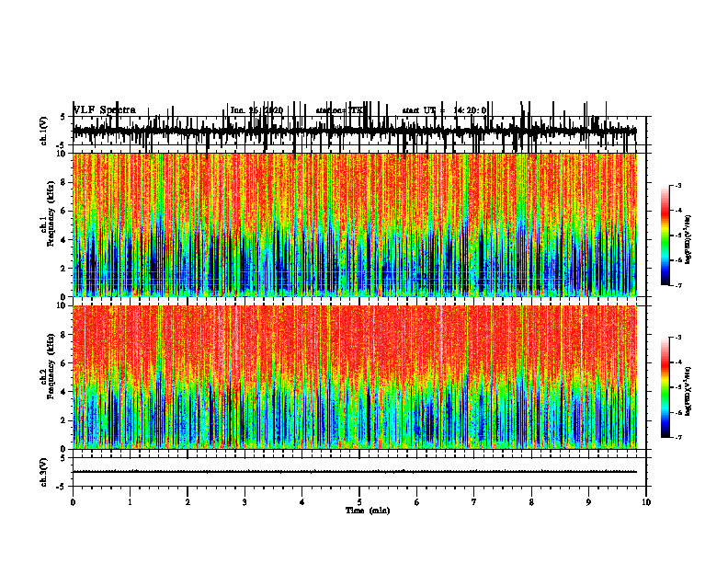Click the "3" minute tick label

[x=245, y=502]
